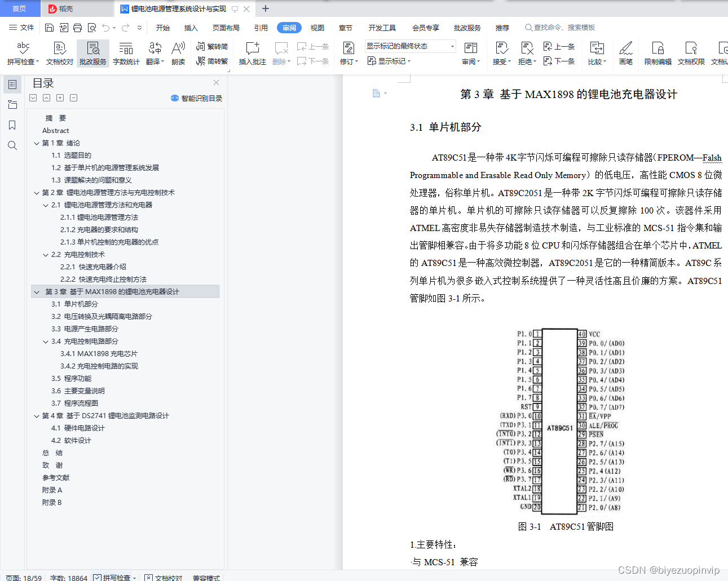Collapse Chapter 2 node in outline
Viewport: 728px width, 581px height.
click(x=37, y=193)
